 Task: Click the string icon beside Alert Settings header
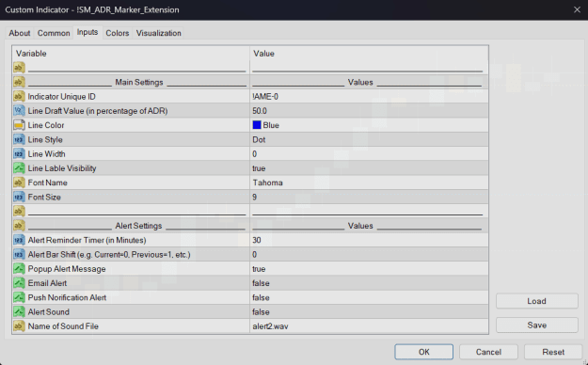[19, 226]
